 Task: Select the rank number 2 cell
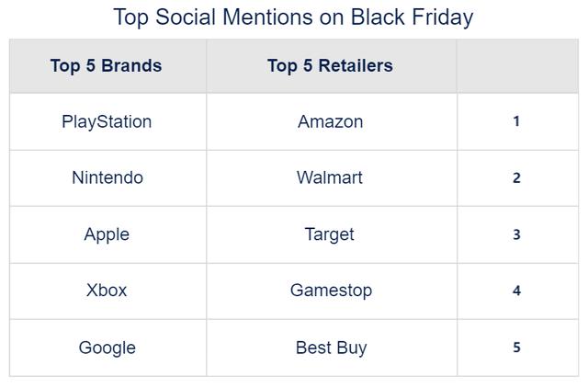(516, 178)
